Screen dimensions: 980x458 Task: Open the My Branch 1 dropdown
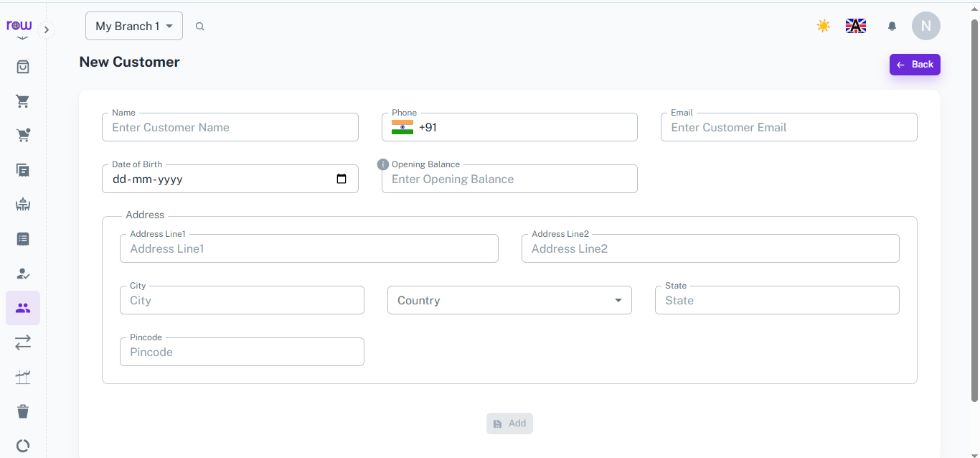pyautogui.click(x=134, y=26)
